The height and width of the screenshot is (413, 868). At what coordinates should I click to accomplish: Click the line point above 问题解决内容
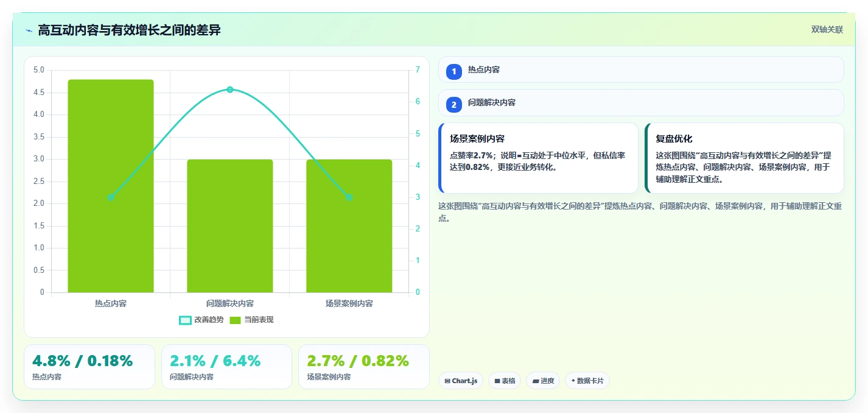point(230,90)
